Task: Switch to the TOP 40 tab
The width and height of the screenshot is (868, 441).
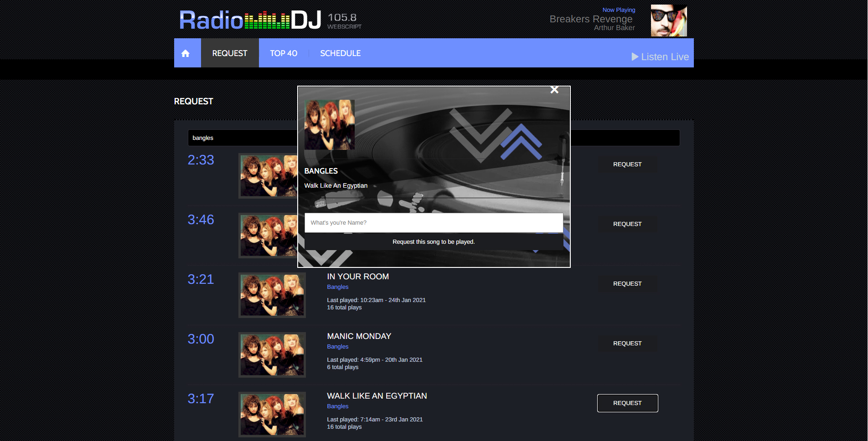Action: [x=284, y=53]
